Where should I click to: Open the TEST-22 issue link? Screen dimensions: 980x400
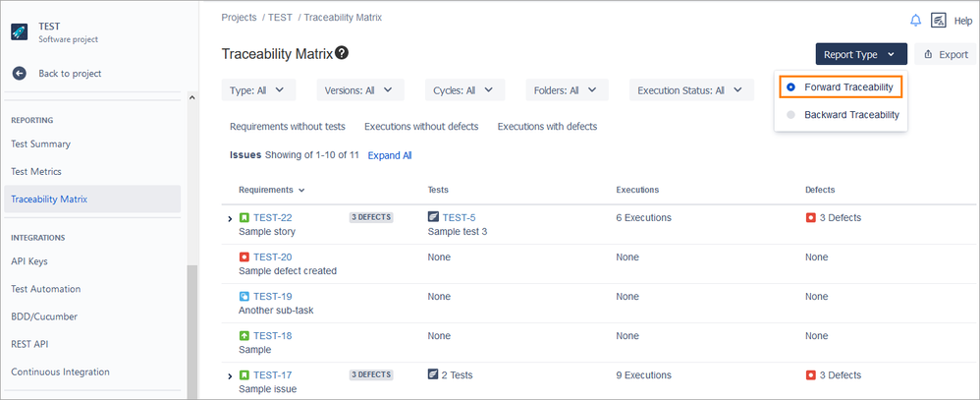tap(273, 218)
